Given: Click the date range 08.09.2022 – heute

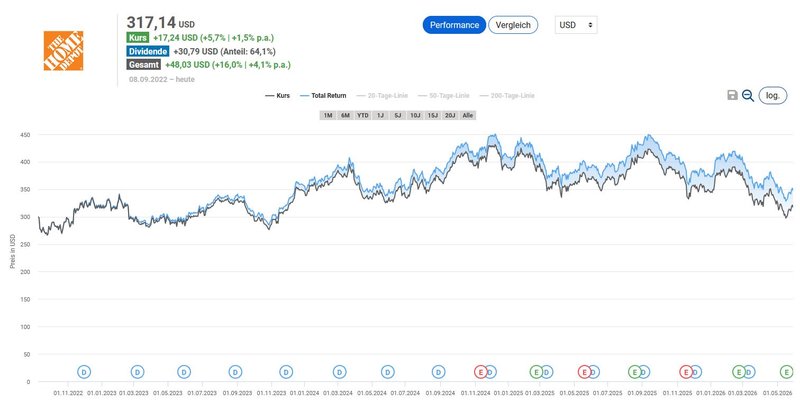Looking at the screenshot, I should (162, 79).
